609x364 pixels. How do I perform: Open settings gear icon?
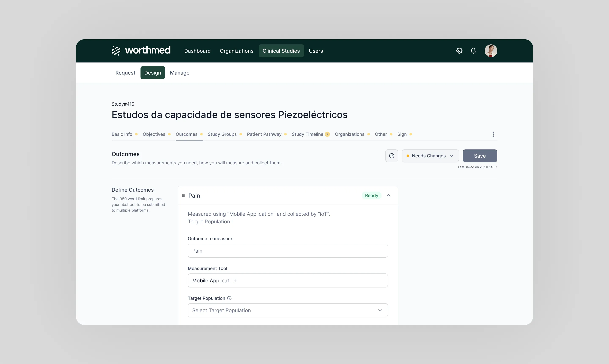tap(459, 51)
